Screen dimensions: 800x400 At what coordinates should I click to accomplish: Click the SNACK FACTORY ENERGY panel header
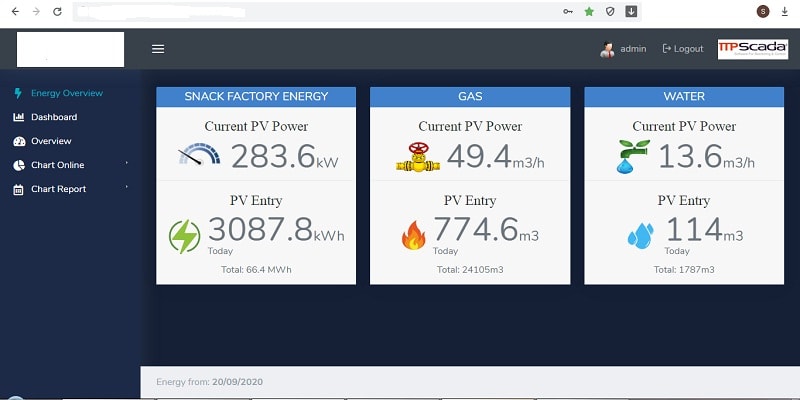pyautogui.click(x=256, y=97)
